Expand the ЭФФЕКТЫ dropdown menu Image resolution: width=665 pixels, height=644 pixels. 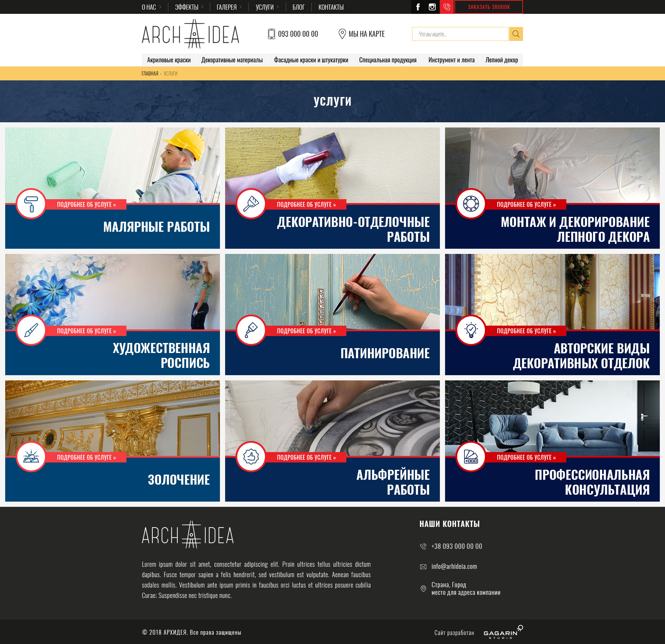(189, 7)
